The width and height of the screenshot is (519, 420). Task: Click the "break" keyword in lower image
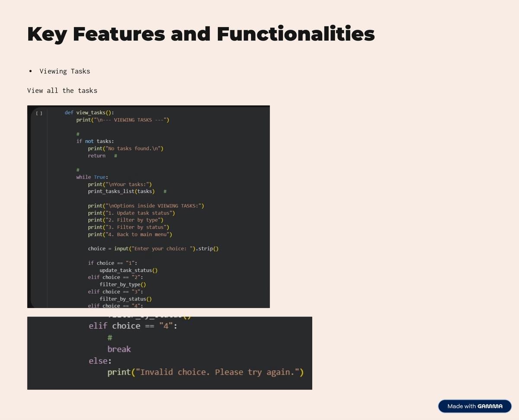click(119, 349)
